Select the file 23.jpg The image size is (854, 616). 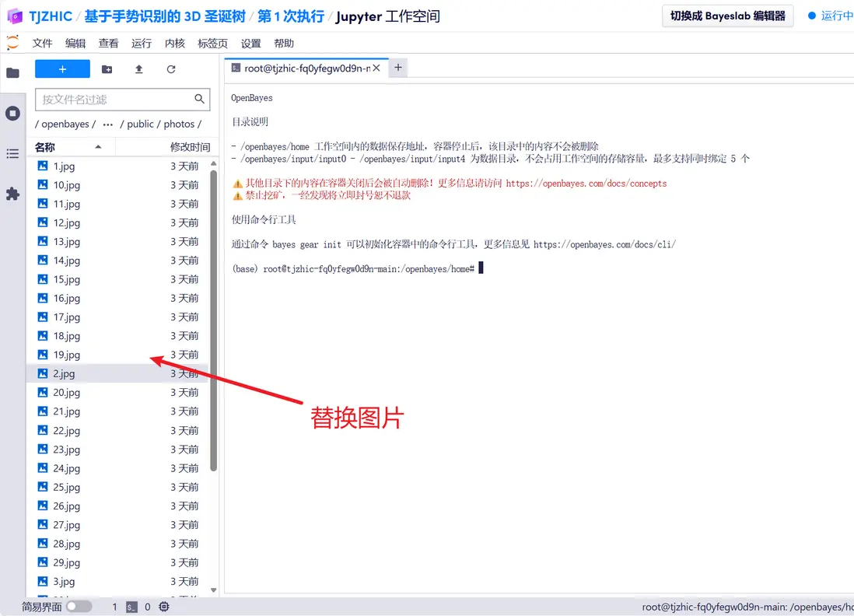click(117, 450)
